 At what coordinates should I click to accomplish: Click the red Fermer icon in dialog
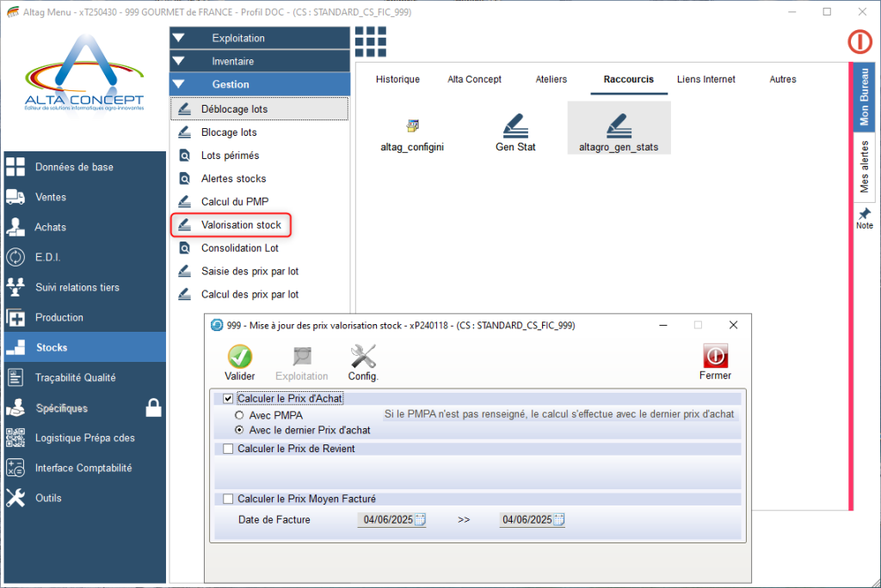click(x=715, y=357)
